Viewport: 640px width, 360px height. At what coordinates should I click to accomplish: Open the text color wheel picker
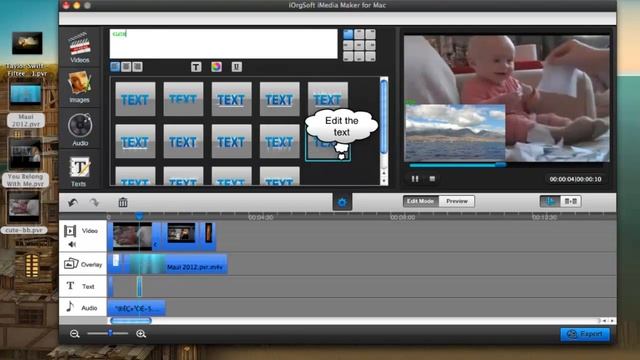pyautogui.click(x=216, y=67)
